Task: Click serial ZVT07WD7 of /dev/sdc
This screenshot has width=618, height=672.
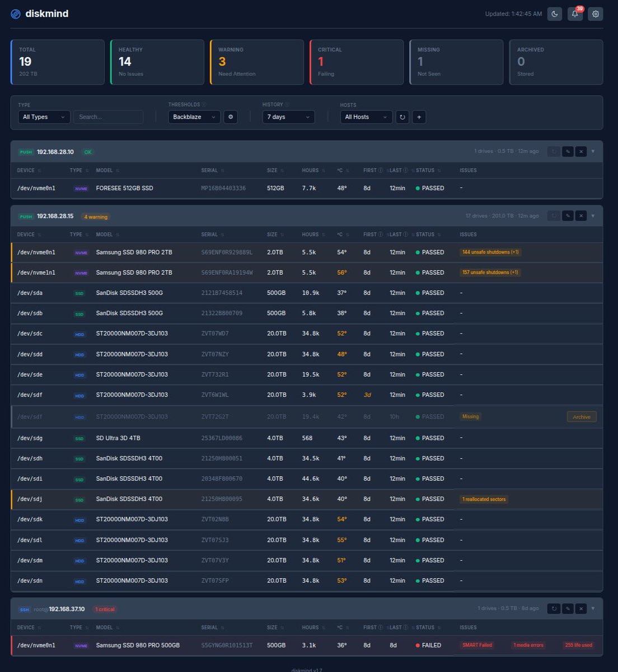Action: (215, 334)
